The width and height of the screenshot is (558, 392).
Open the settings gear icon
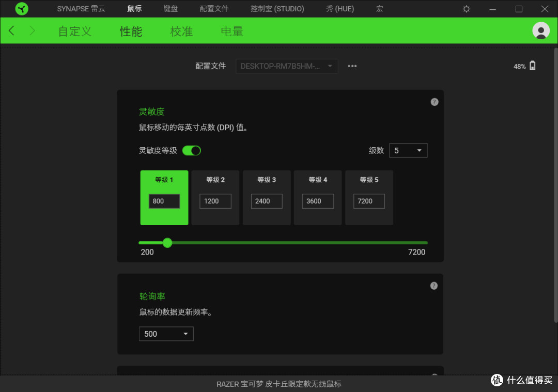(x=466, y=9)
